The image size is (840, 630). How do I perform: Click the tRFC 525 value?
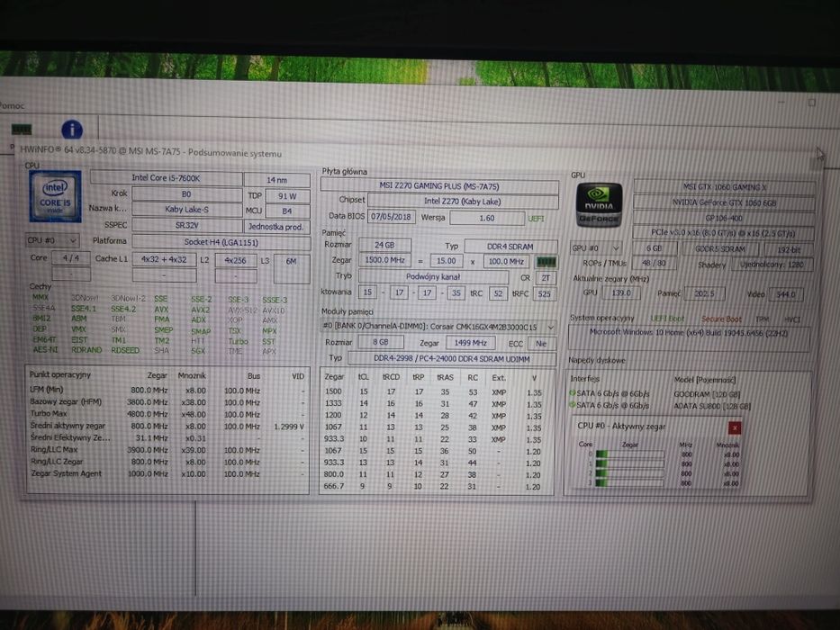tap(545, 293)
